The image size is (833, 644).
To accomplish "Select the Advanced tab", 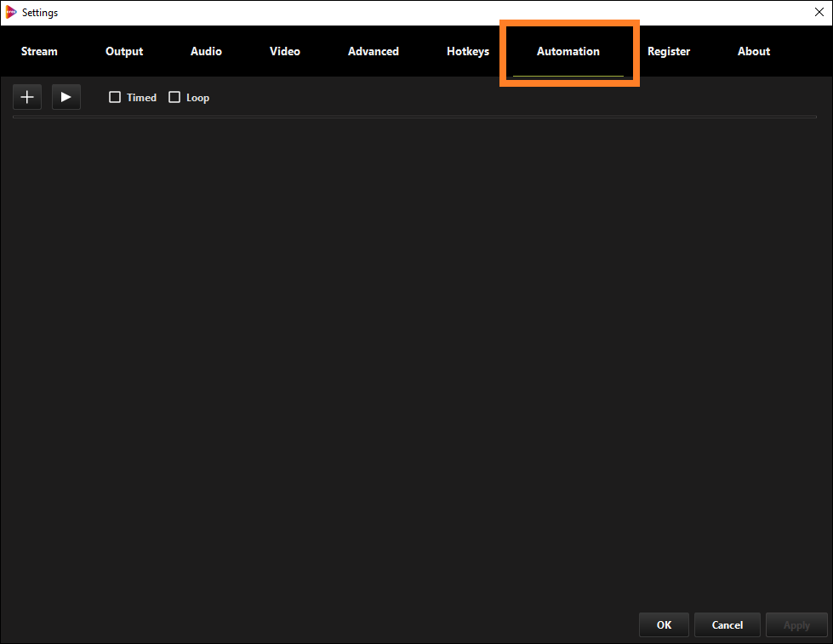I will (x=373, y=51).
